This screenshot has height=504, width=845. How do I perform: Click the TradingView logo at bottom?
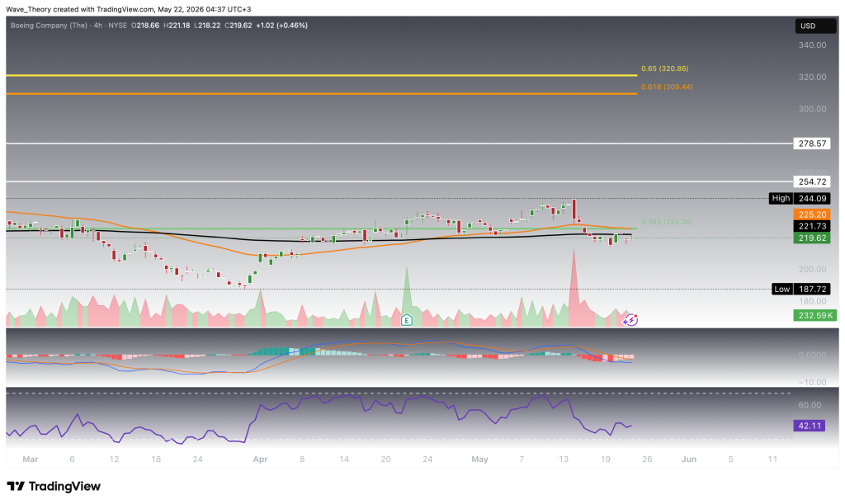(x=54, y=486)
